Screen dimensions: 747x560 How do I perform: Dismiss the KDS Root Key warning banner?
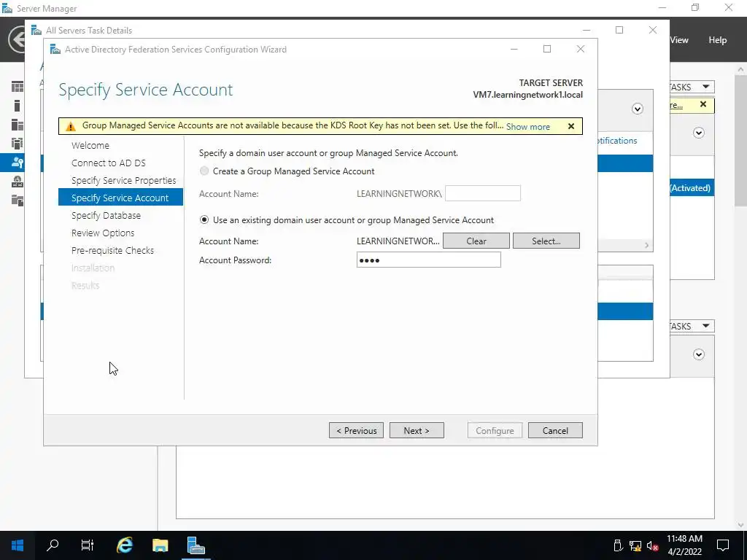tap(571, 126)
